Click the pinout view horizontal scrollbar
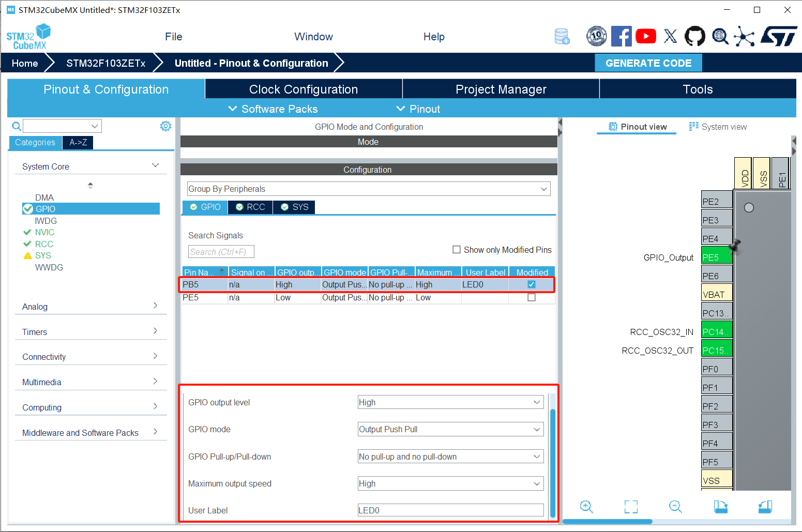Image resolution: width=802 pixels, height=532 pixels. 608,521
